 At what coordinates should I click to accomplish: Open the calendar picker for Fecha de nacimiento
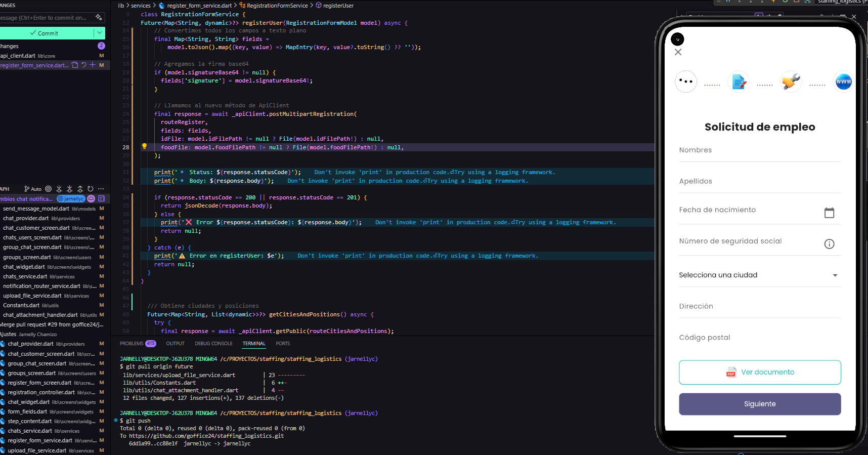click(x=829, y=213)
